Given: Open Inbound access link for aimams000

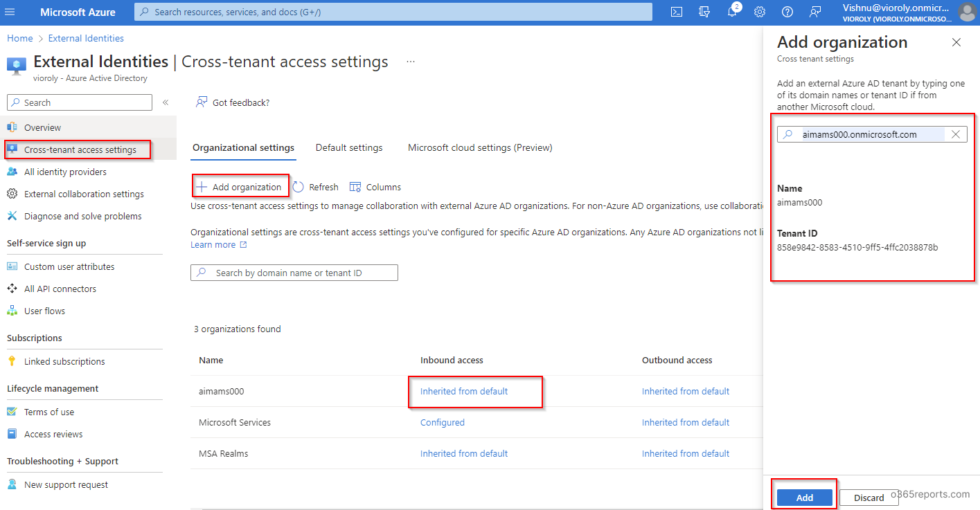Looking at the screenshot, I should point(464,391).
